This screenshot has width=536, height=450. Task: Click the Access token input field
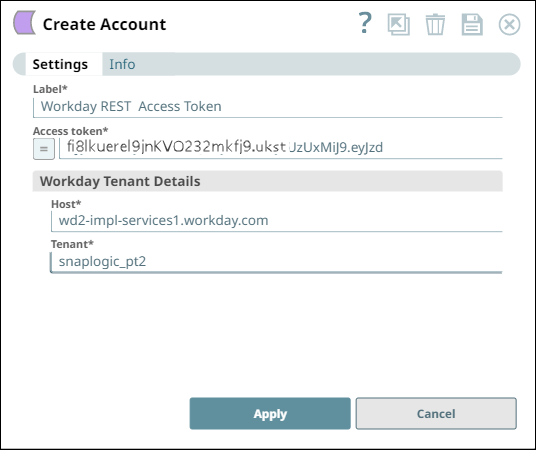tap(281, 148)
